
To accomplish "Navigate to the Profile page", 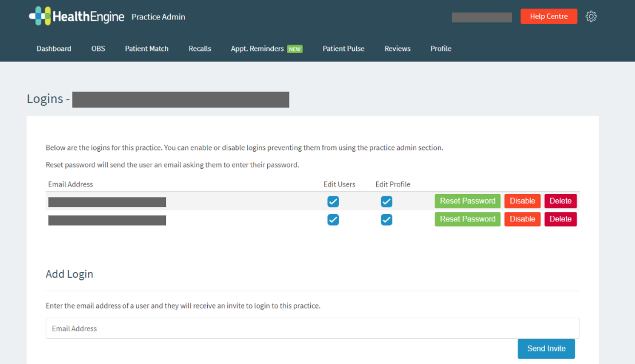I will click(x=440, y=49).
